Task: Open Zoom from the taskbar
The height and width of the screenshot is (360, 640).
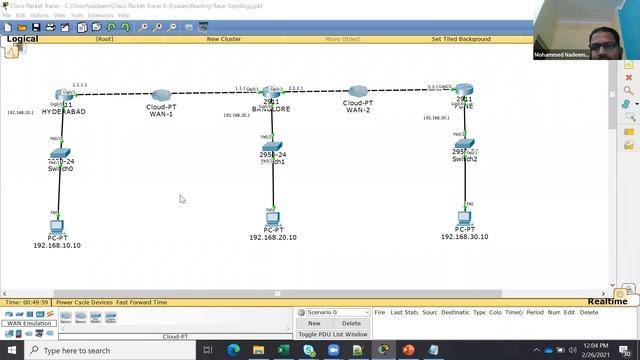Action: (333, 350)
